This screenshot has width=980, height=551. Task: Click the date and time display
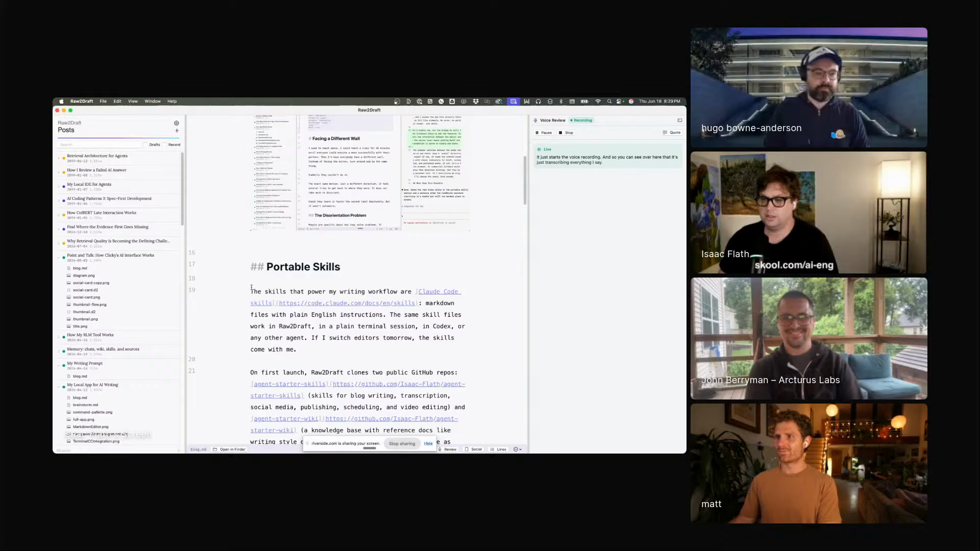(659, 102)
